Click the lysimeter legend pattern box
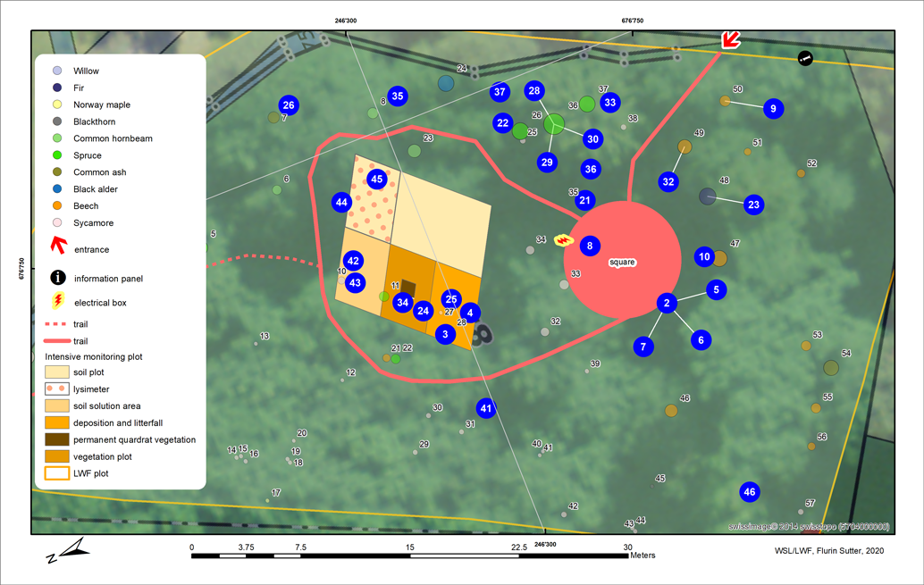 click(x=56, y=389)
